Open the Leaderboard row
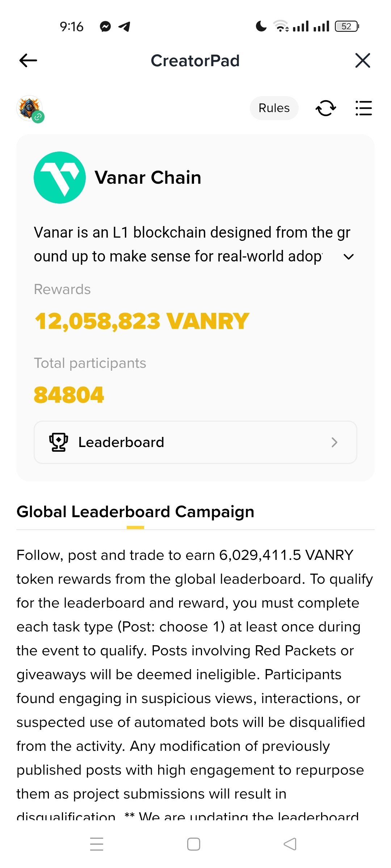 point(195,442)
